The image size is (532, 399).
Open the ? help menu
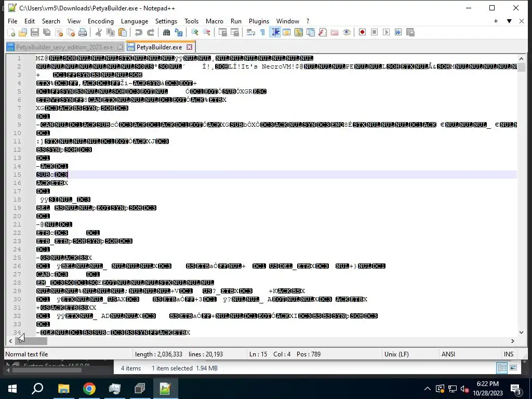(x=308, y=21)
